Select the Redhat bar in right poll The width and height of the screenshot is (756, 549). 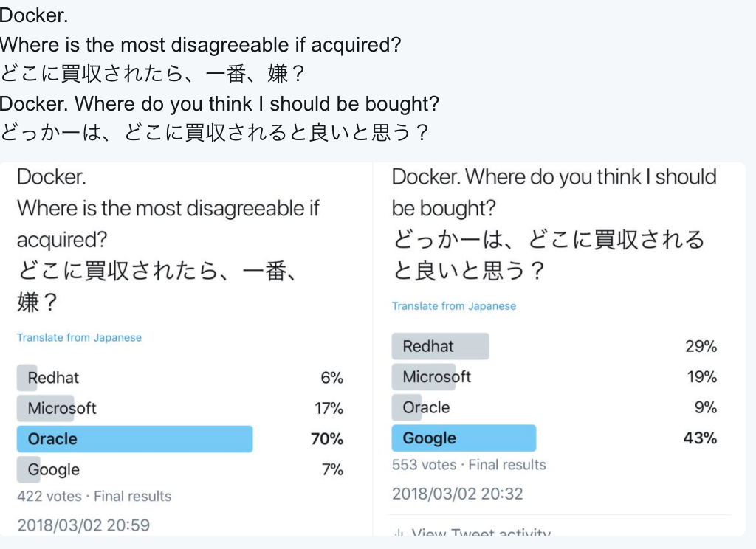pyautogui.click(x=440, y=346)
